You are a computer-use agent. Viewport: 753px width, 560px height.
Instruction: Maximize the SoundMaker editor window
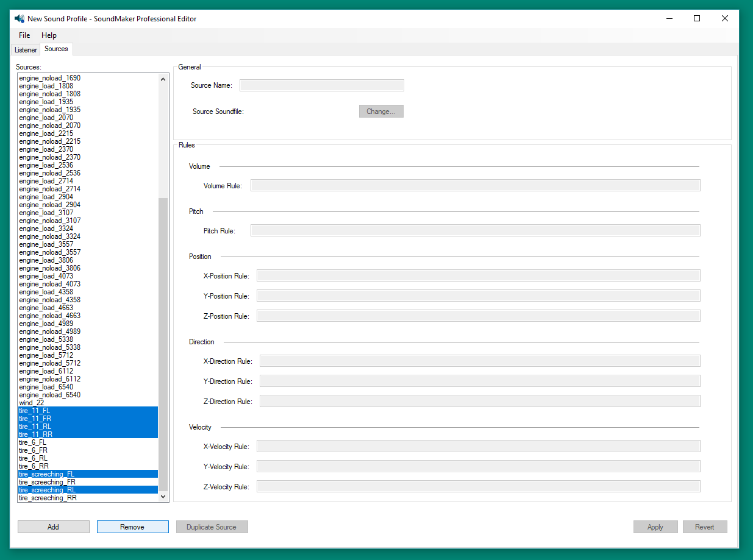click(x=697, y=19)
